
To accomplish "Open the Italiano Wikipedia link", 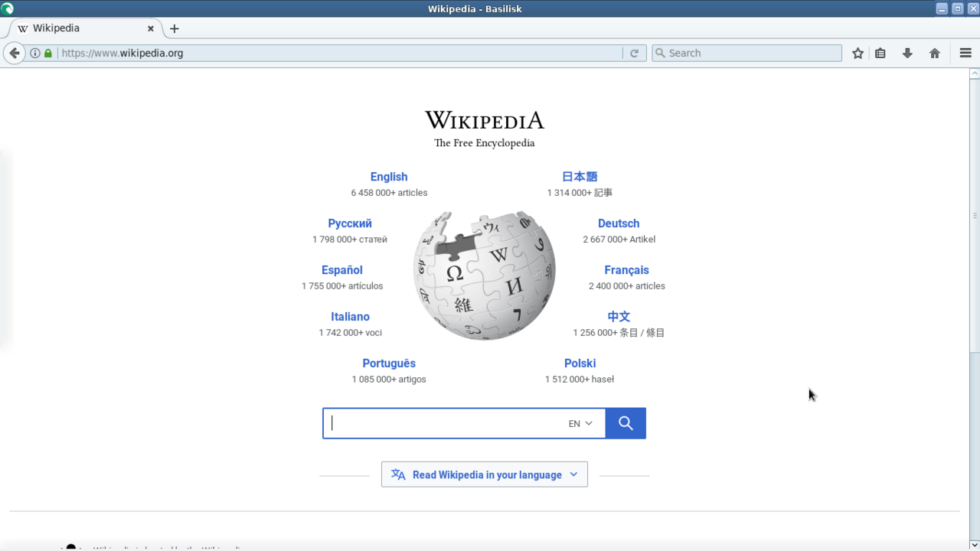I will [350, 317].
